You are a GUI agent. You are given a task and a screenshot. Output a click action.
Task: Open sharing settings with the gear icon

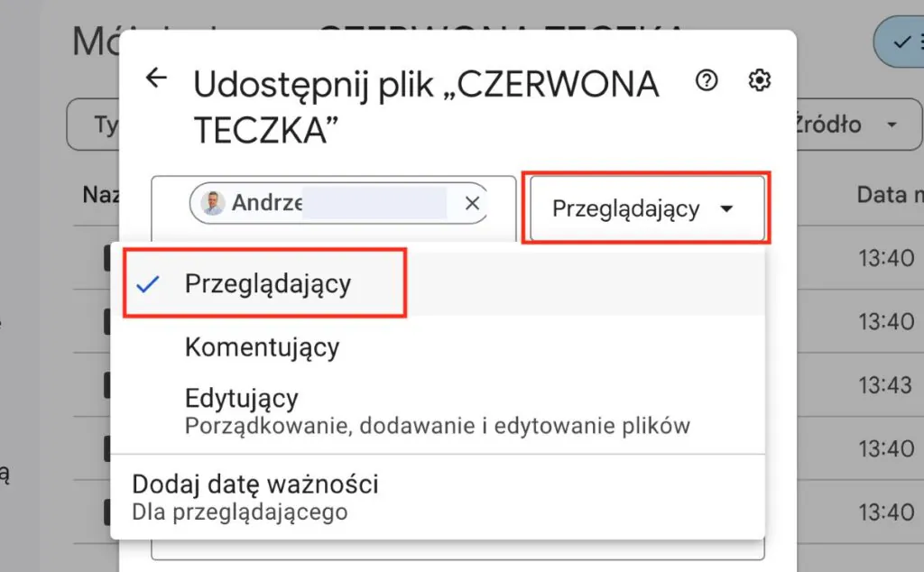pos(759,80)
